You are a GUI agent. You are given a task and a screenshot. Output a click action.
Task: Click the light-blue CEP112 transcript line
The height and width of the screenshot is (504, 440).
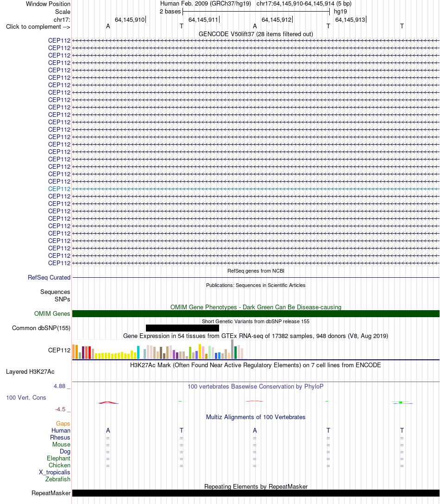(x=256, y=189)
